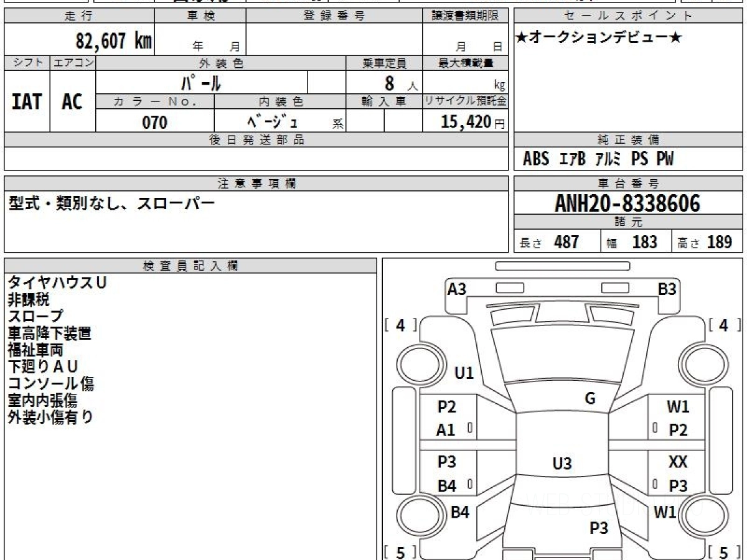Select the exterior color パール
Image resolution: width=747 pixels, height=560 pixels.
(201, 82)
